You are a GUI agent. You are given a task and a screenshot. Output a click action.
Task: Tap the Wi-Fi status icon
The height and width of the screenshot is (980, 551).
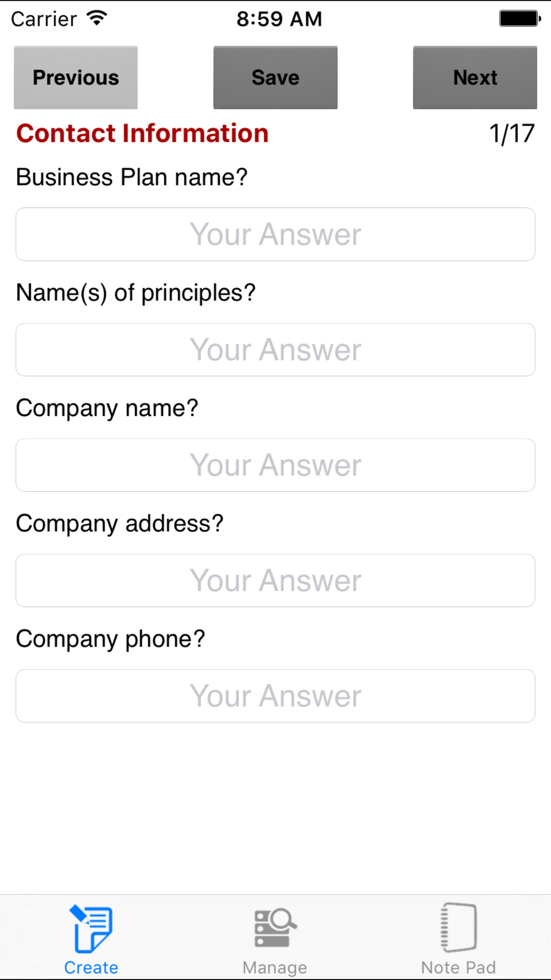(97, 18)
